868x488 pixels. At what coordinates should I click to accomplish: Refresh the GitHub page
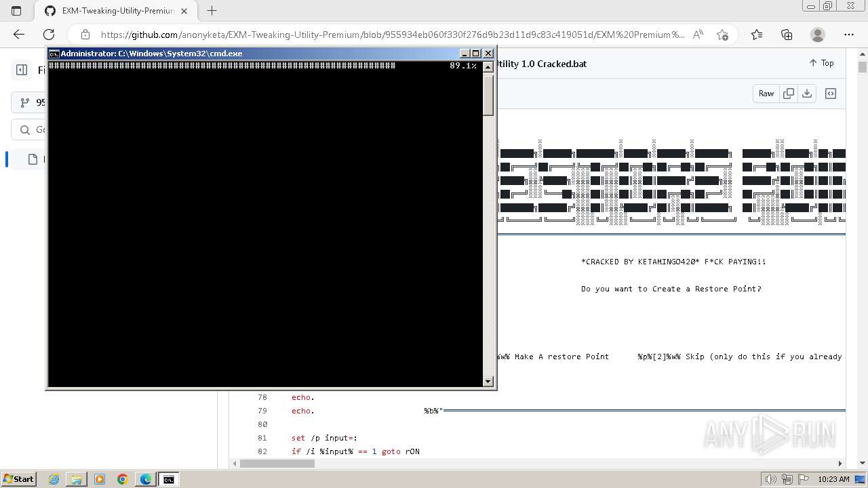(x=49, y=35)
